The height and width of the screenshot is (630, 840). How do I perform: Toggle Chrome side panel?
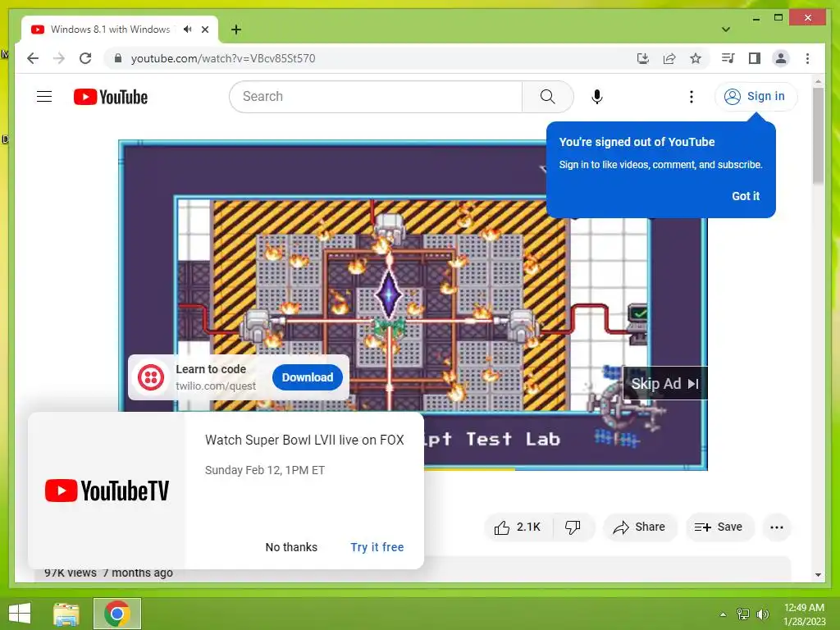coord(755,58)
